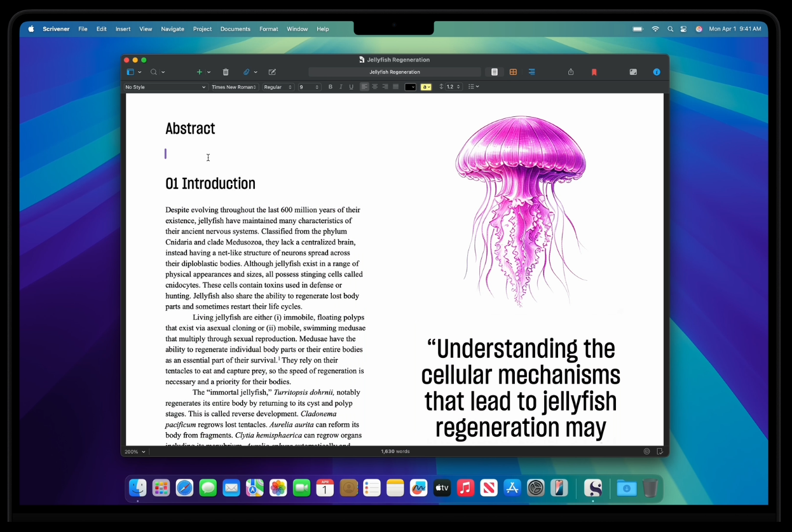Open the list style dropdown
The image size is (792, 532).
click(x=474, y=87)
